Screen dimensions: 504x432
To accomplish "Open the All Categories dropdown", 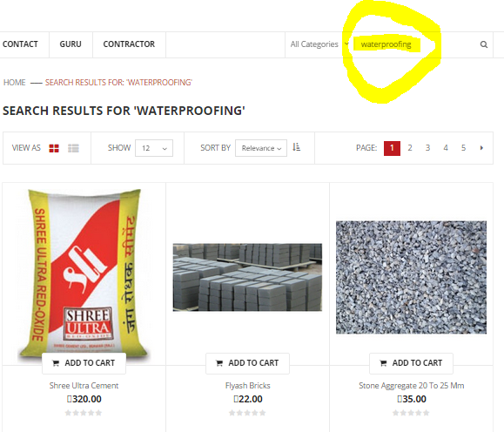I will click(x=319, y=44).
